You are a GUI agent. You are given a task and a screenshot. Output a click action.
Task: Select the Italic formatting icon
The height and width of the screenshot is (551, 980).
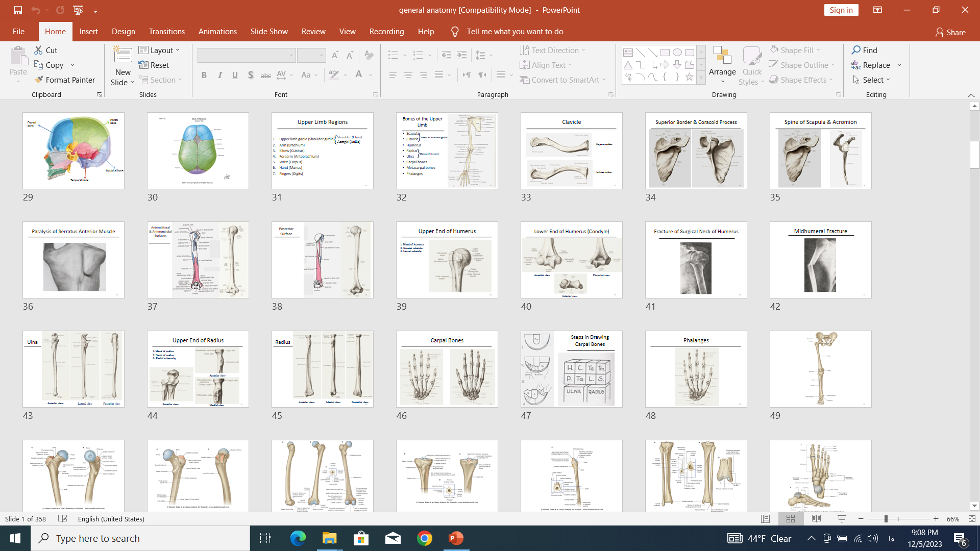tap(219, 74)
